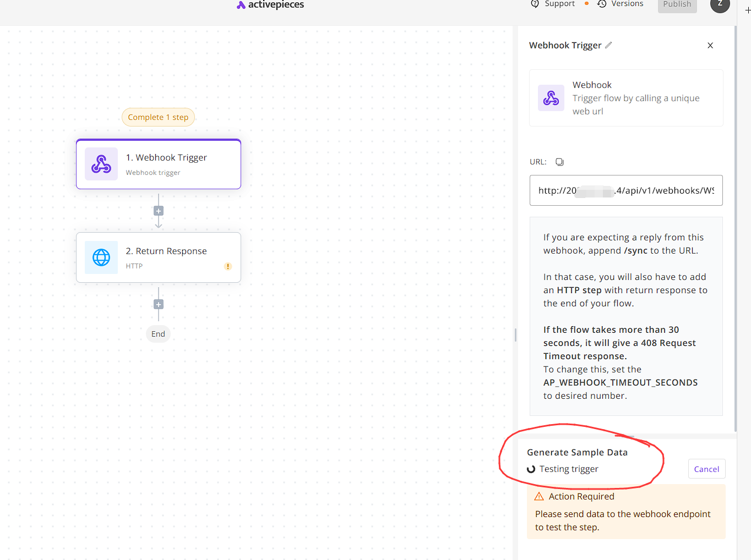Add a step after Return Response
Image resolution: width=751 pixels, height=560 pixels.
pyautogui.click(x=159, y=304)
